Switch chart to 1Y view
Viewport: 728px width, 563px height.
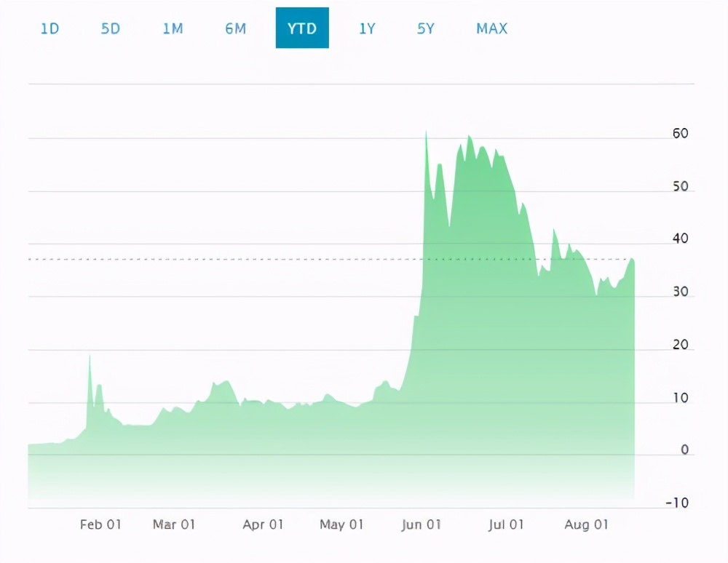[x=367, y=29]
